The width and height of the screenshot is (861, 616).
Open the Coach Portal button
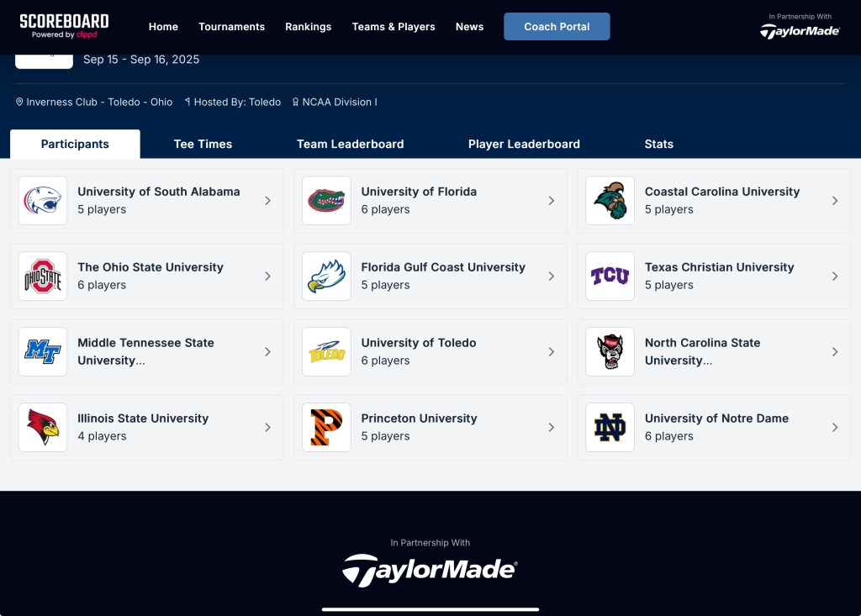tap(557, 27)
